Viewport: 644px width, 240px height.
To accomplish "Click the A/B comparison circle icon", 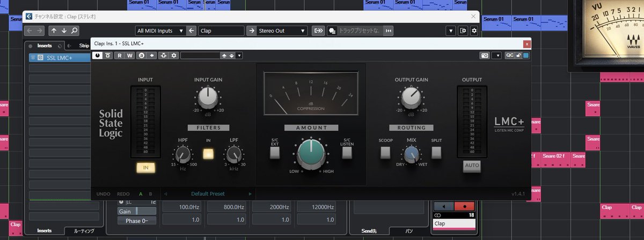I will 142,55.
